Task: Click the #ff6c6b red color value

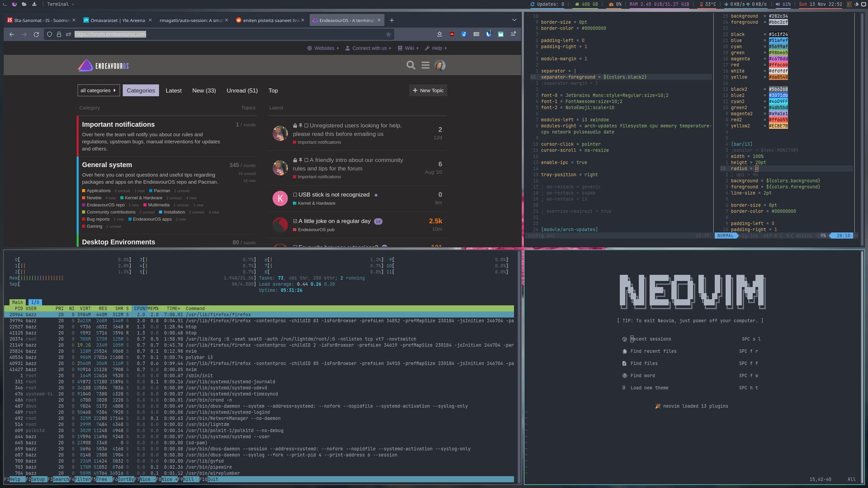Action: point(778,65)
